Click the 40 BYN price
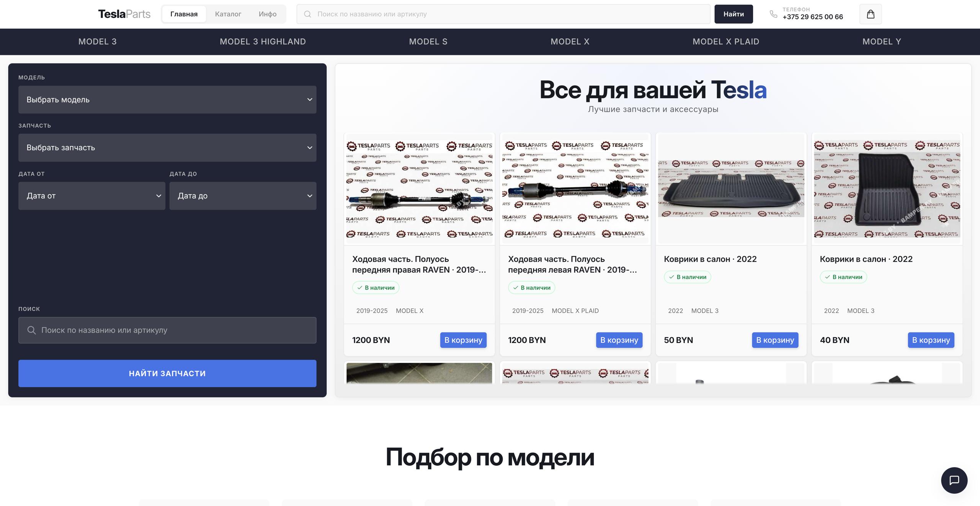This screenshot has height=506, width=980. coord(835,340)
